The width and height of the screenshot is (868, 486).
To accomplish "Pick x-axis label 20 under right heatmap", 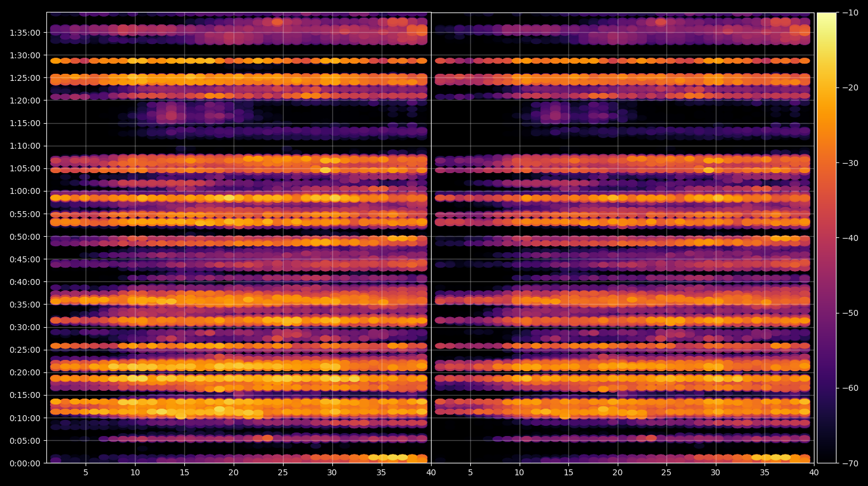I will coord(618,473).
